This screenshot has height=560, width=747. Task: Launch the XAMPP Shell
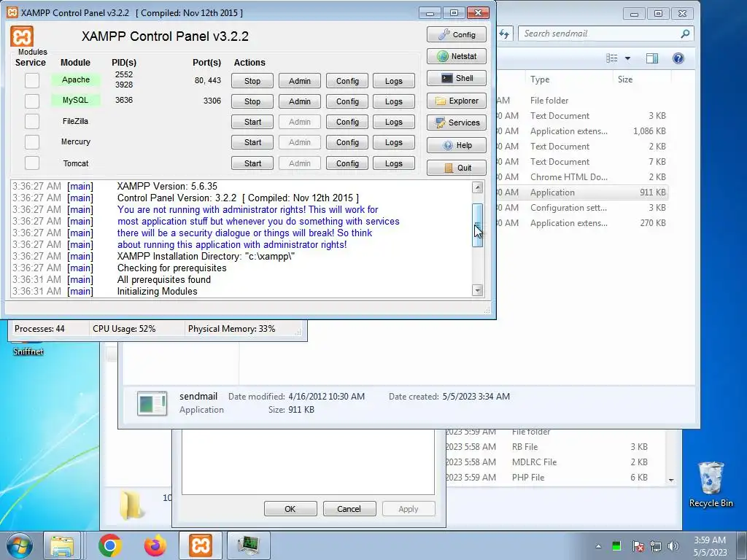(457, 78)
